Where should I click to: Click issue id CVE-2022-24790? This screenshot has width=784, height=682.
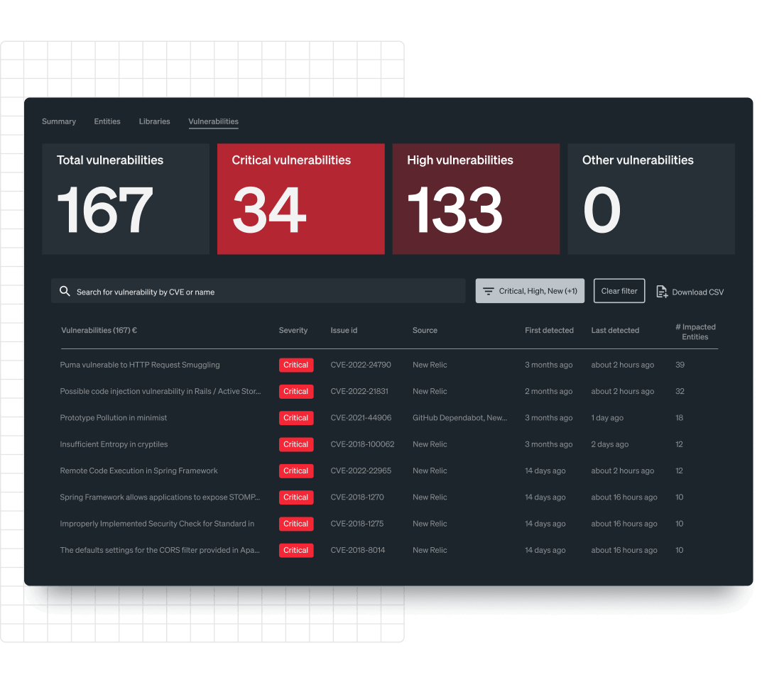[x=361, y=365]
